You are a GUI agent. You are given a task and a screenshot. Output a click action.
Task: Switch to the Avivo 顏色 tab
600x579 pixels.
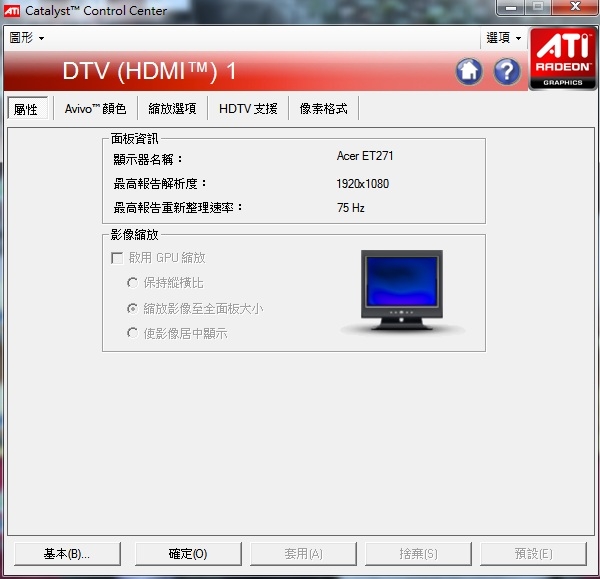point(95,109)
